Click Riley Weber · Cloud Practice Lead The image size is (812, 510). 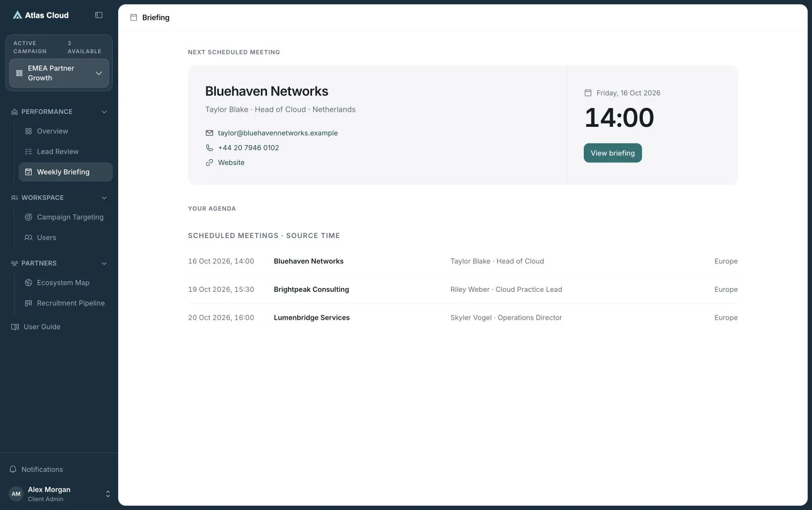coord(506,289)
